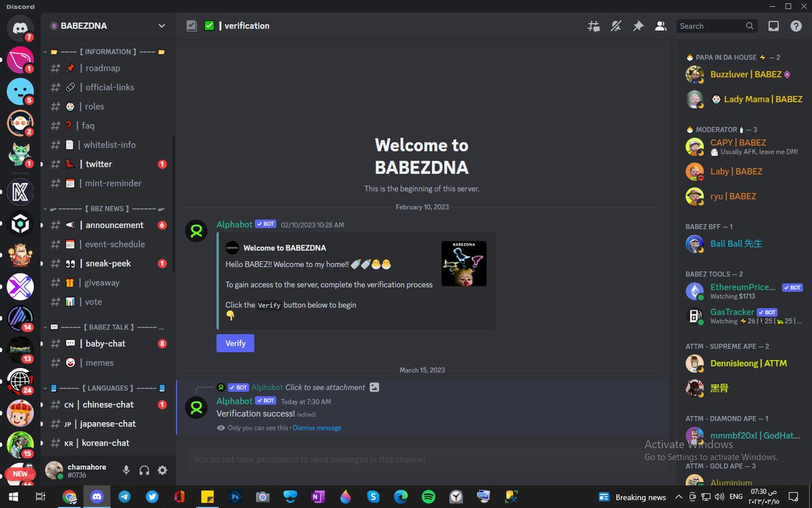Toggle channel notification mute bell
Image resolution: width=812 pixels, height=508 pixels.
pyautogui.click(x=616, y=26)
